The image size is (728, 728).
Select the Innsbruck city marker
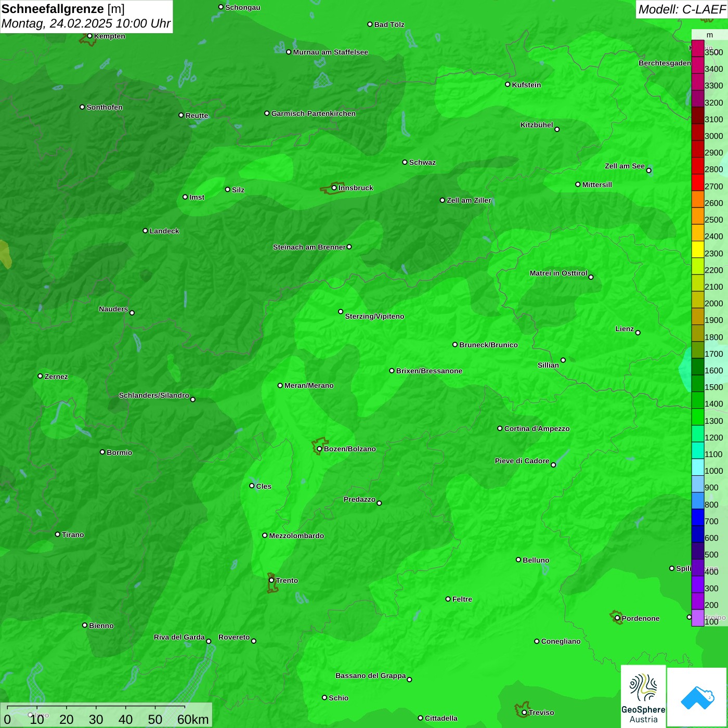[x=334, y=188]
